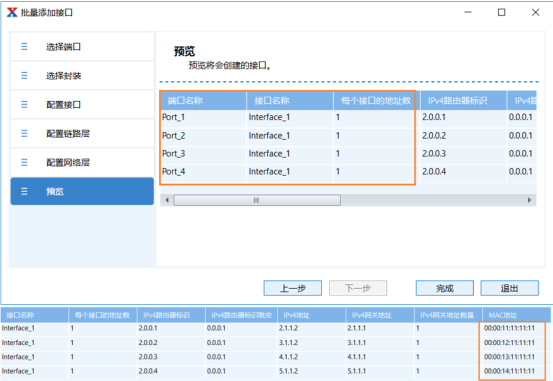This screenshot has height=381, width=553.
Task: Go to the 配置接口 wizard step
Action: pyautogui.click(x=82, y=104)
